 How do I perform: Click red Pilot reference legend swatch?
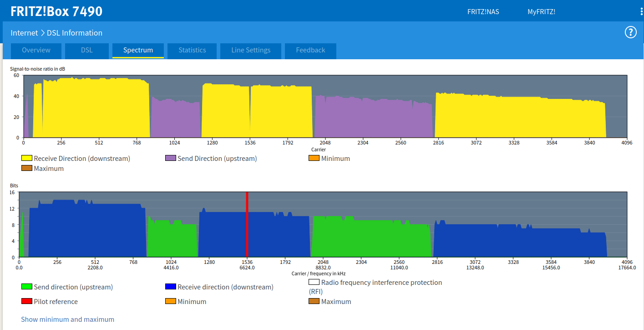27,301
